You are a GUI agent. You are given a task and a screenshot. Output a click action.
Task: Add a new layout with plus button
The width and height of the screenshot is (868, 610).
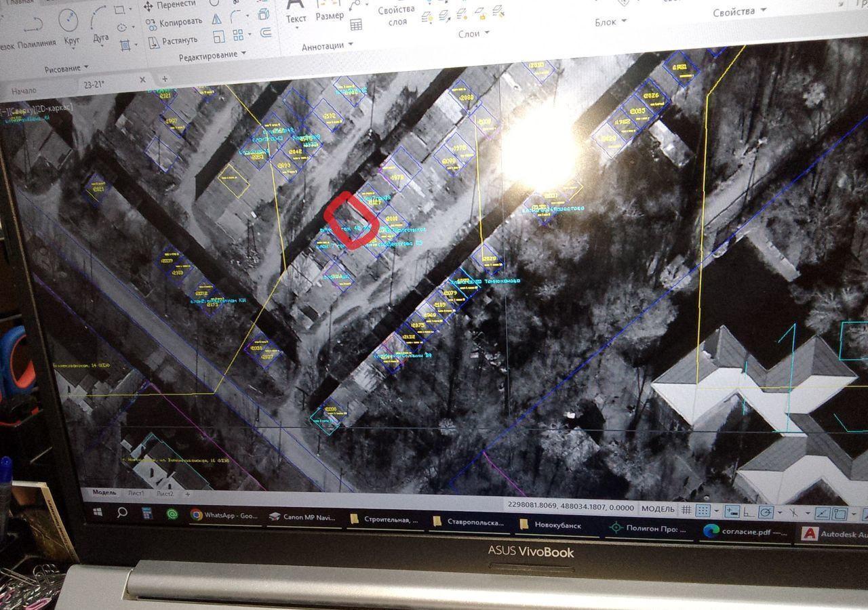(187, 495)
